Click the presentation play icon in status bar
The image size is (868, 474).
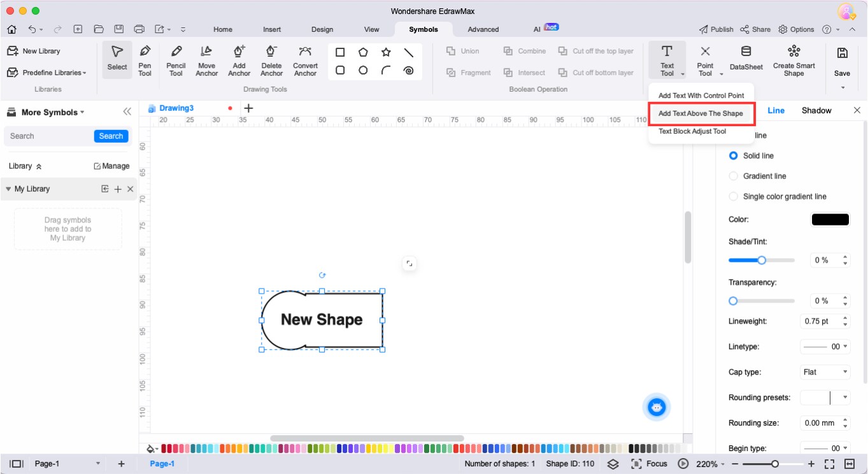[x=683, y=464]
